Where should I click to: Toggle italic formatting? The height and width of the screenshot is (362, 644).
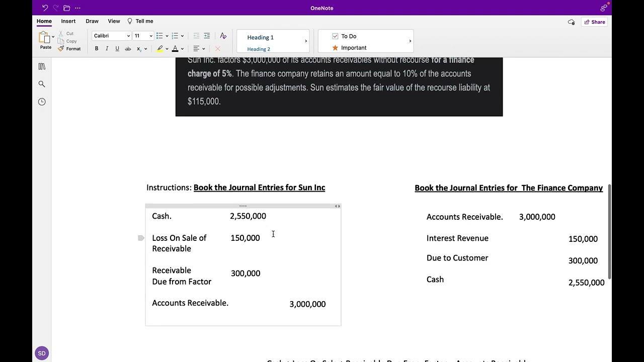point(107,49)
